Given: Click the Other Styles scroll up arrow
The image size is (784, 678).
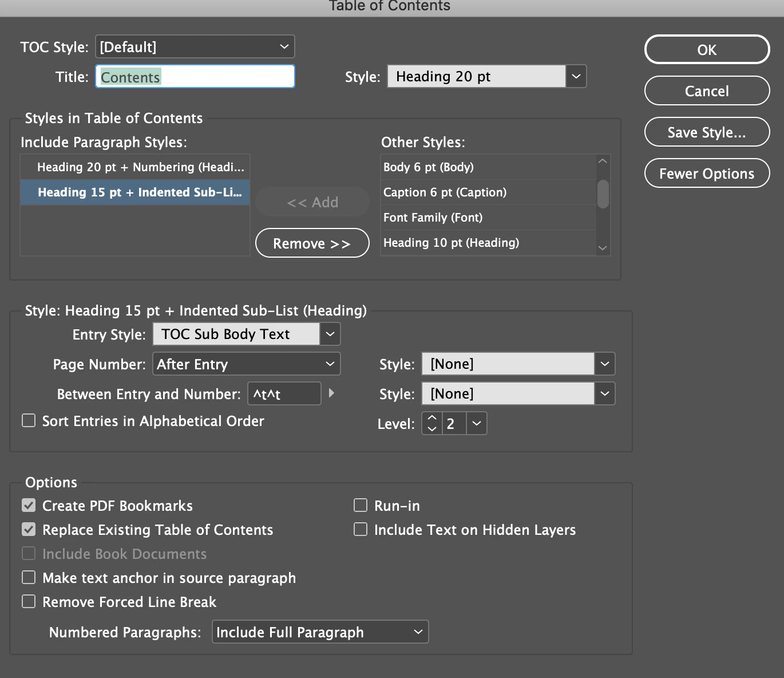Looking at the screenshot, I should pyautogui.click(x=603, y=161).
